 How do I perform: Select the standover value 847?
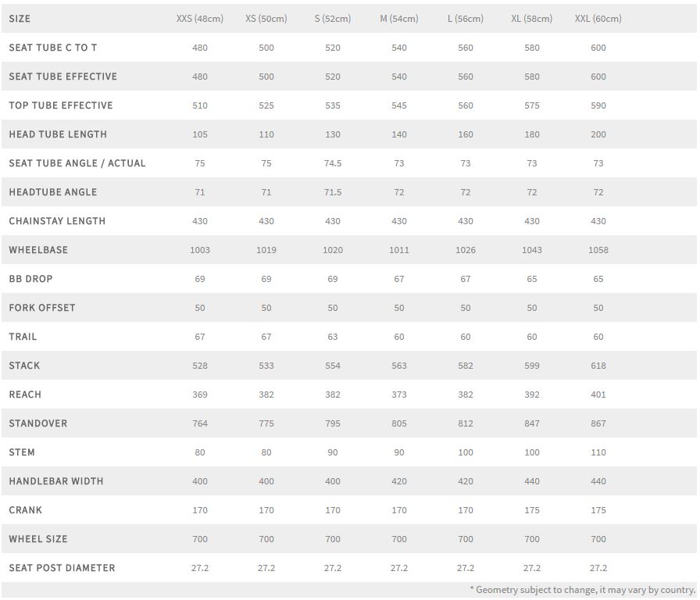coord(532,423)
